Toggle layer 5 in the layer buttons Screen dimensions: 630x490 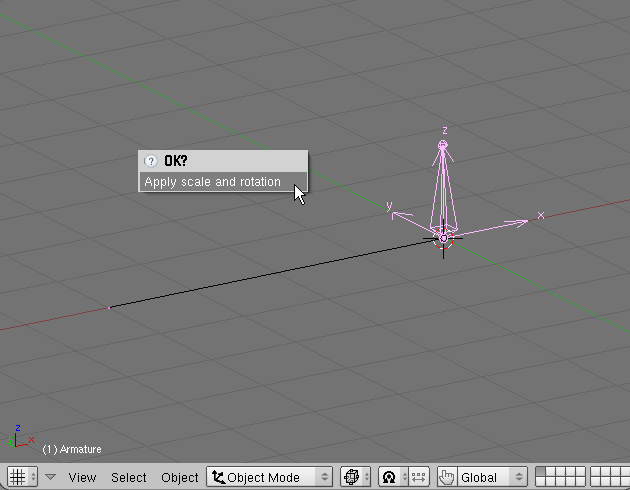tap(580, 472)
